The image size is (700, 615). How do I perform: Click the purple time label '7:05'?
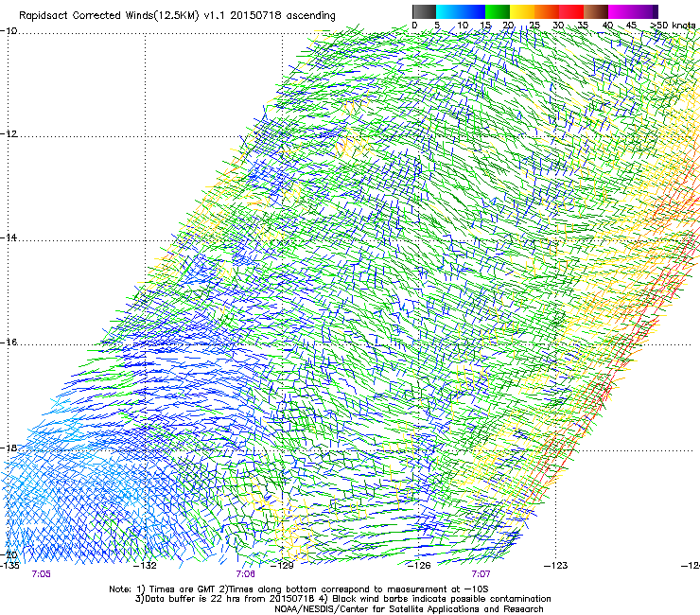(x=41, y=574)
